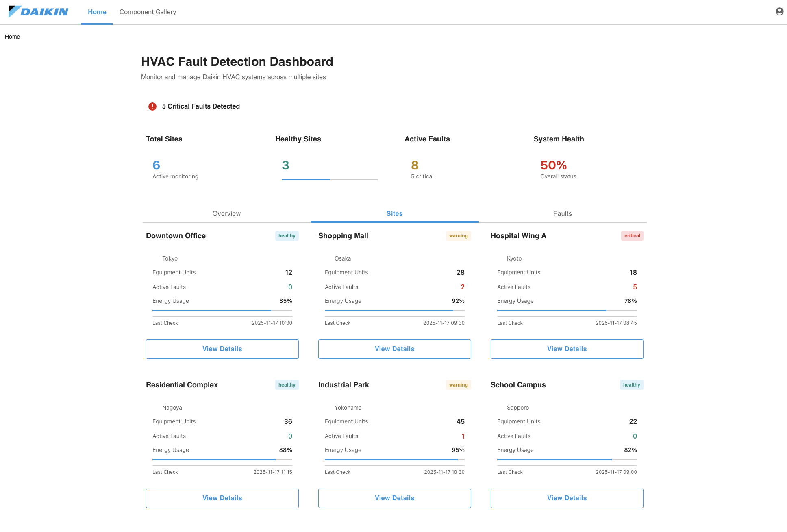The image size is (787, 532).
Task: Select the healthy badge on Downtown Office
Action: [287, 236]
